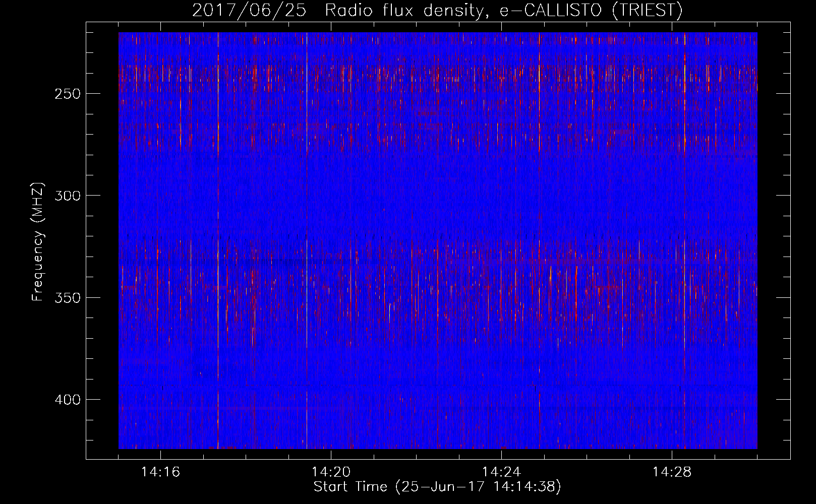Click the 14:28 time tick label
The height and width of the screenshot is (504, 816).
672,472
